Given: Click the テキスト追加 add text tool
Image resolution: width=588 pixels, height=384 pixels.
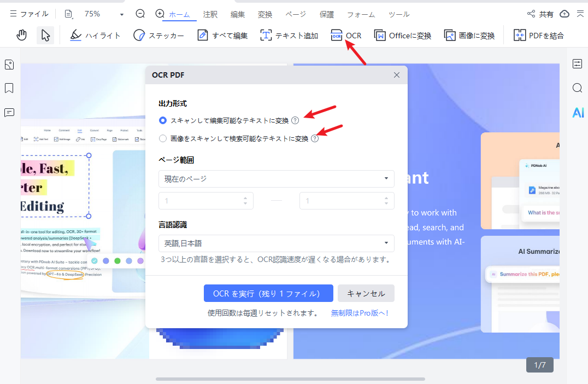Looking at the screenshot, I should point(289,36).
